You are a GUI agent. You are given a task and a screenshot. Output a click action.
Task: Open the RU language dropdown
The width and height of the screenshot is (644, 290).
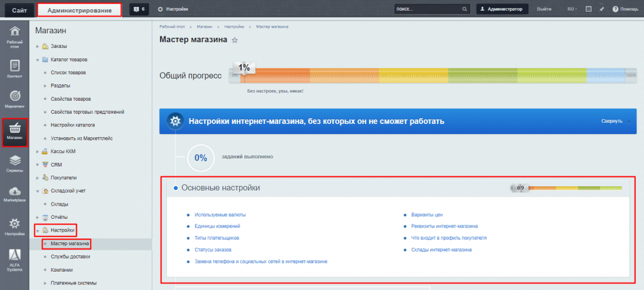tap(572, 9)
